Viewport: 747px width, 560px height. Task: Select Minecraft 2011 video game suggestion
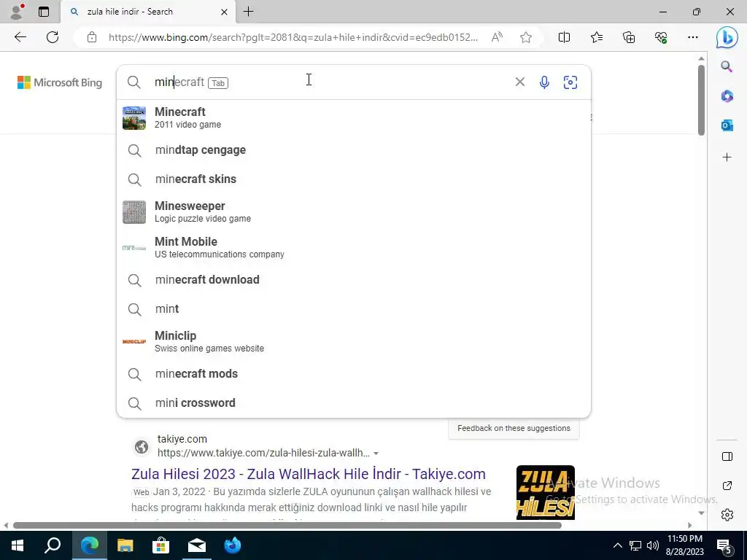click(x=354, y=117)
